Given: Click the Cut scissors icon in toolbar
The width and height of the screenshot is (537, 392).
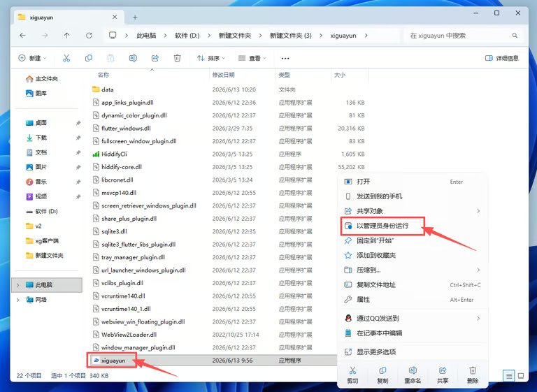Looking at the screenshot, I should point(66,58).
